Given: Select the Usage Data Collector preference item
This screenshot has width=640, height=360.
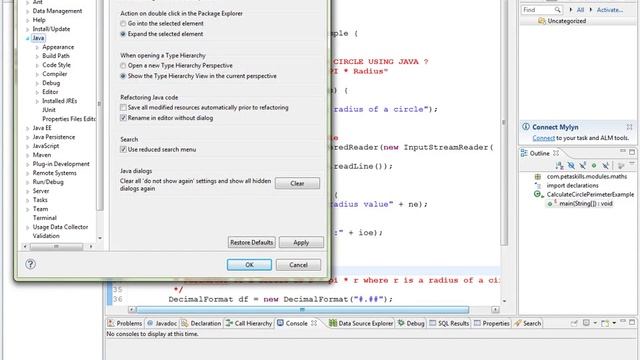Looking at the screenshot, I should (60, 227).
